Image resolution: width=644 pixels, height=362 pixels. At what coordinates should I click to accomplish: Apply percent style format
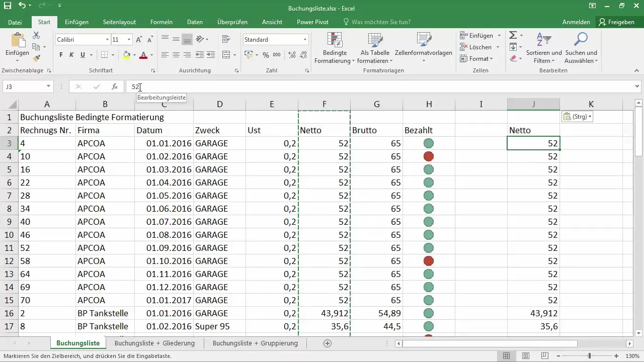point(266,55)
